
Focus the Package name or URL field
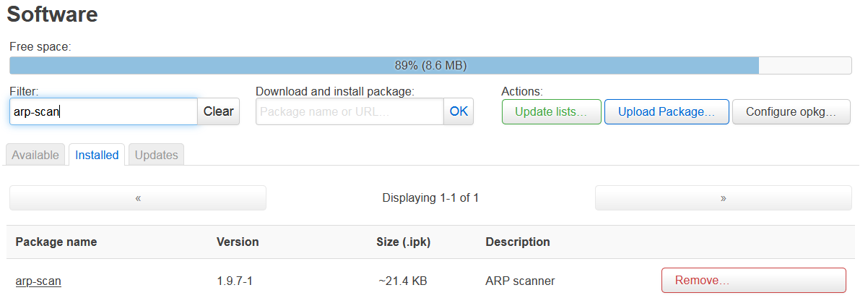(x=350, y=111)
